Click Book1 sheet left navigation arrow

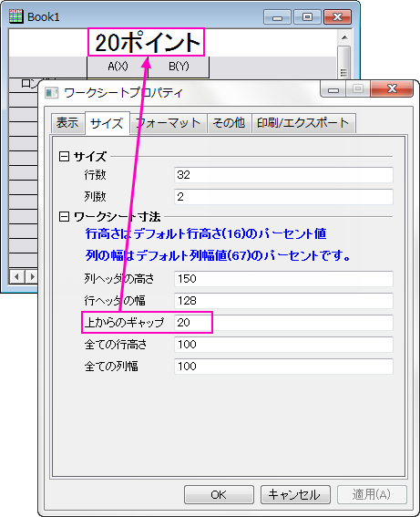point(16,276)
